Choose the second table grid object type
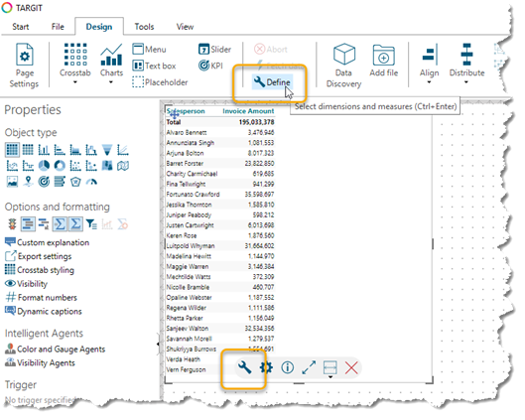Image resolution: width=525 pixels, height=420 pixels. [x=28, y=149]
